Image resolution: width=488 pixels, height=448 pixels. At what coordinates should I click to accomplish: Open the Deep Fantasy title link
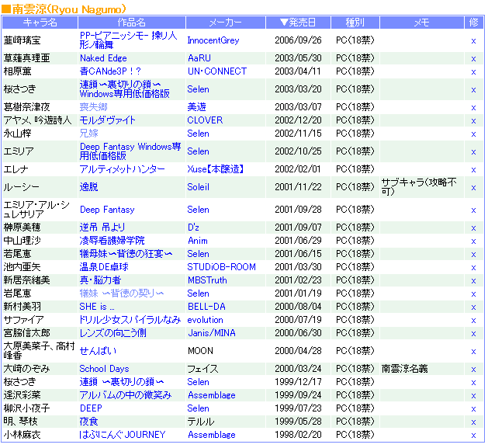pyautogui.click(x=107, y=210)
